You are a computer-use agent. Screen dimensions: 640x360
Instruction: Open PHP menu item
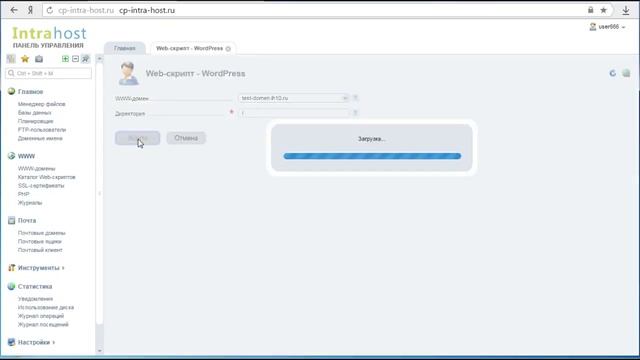pos(24,194)
